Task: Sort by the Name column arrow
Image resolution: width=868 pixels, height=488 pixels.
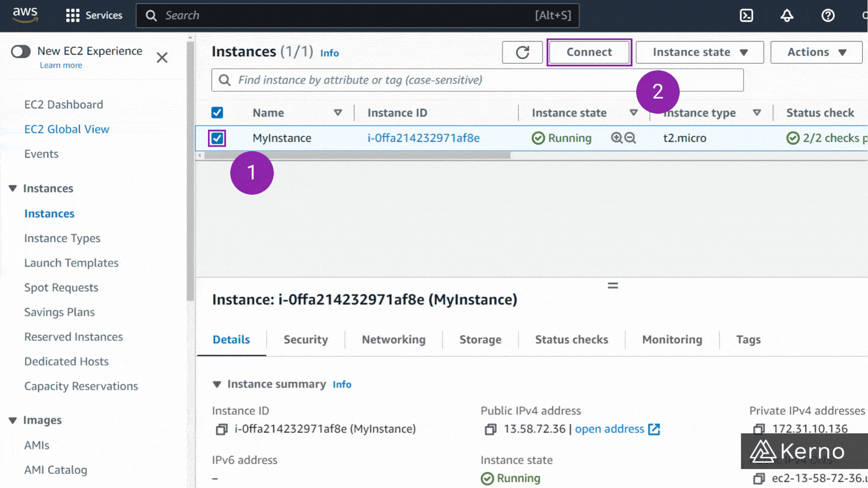Action: point(338,113)
